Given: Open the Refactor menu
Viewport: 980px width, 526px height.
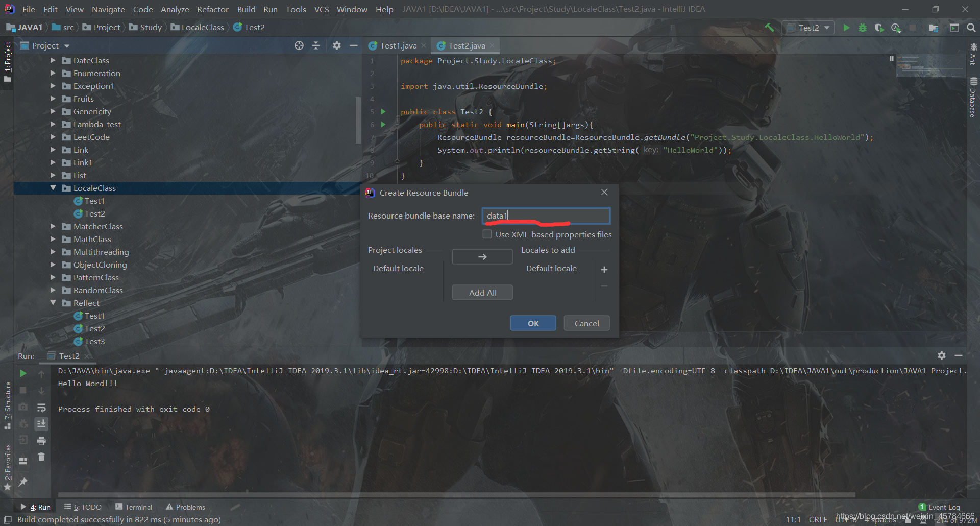Looking at the screenshot, I should point(212,9).
